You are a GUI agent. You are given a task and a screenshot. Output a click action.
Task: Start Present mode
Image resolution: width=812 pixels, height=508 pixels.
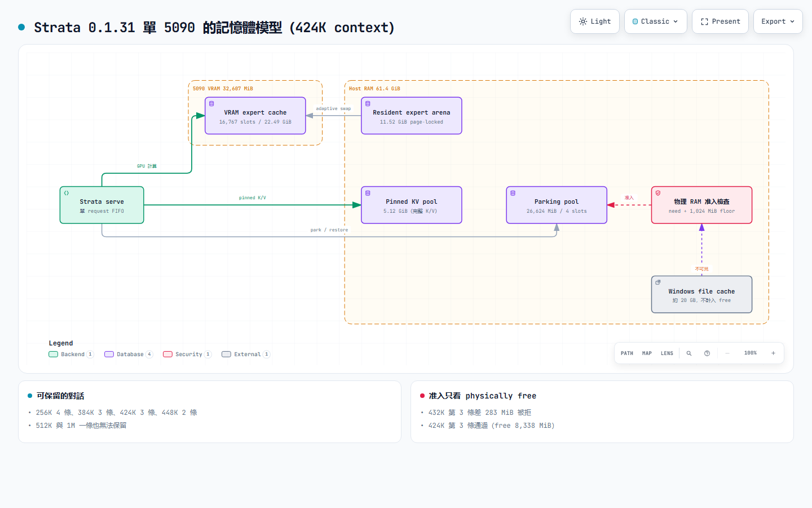pos(720,21)
